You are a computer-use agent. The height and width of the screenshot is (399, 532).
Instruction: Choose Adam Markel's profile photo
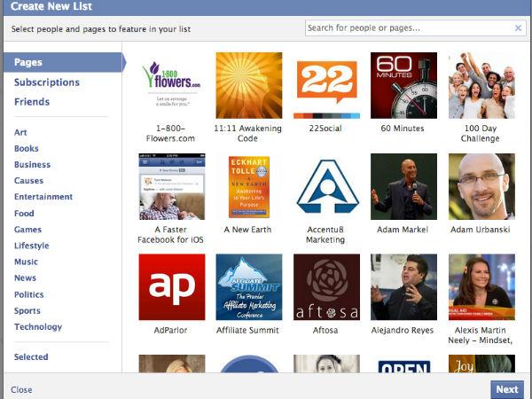pyautogui.click(x=403, y=186)
